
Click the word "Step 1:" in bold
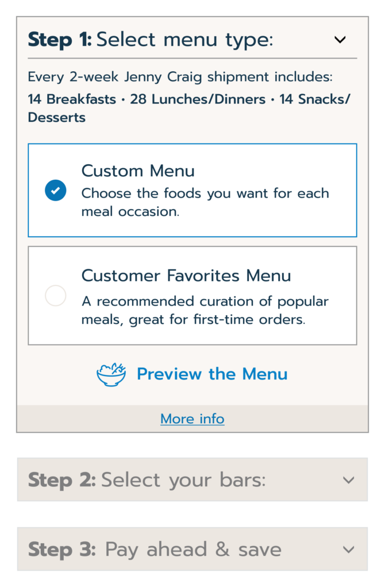(59, 40)
